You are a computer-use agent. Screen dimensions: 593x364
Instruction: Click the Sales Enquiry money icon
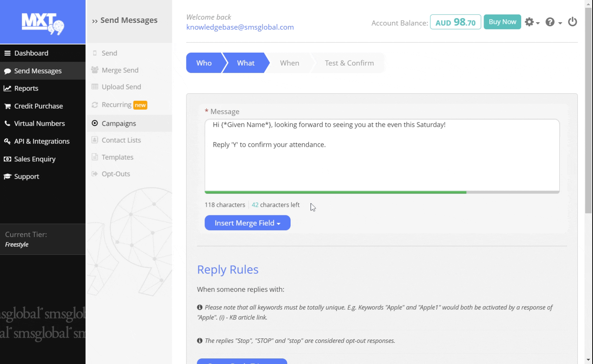[x=7, y=159]
